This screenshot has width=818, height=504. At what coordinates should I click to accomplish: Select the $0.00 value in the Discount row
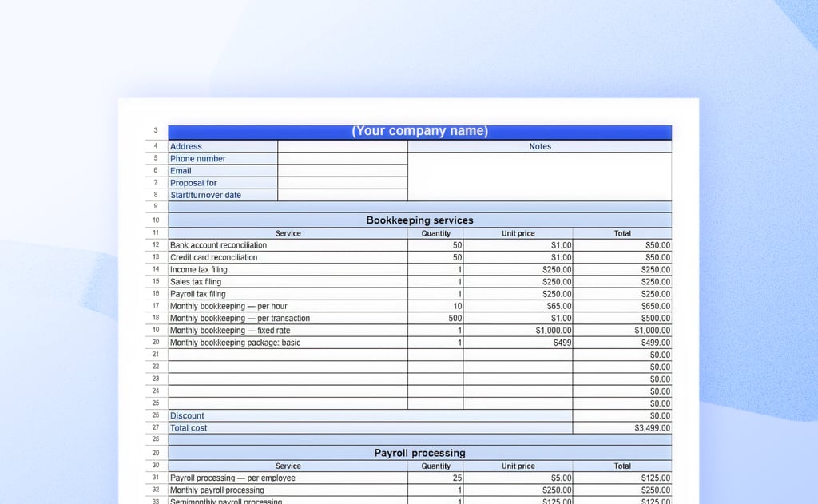pyautogui.click(x=621, y=415)
